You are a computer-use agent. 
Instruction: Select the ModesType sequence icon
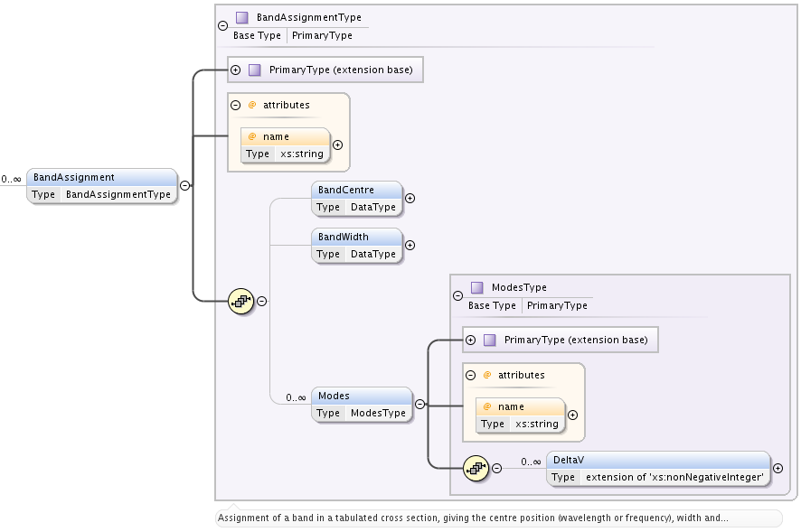[x=476, y=468]
